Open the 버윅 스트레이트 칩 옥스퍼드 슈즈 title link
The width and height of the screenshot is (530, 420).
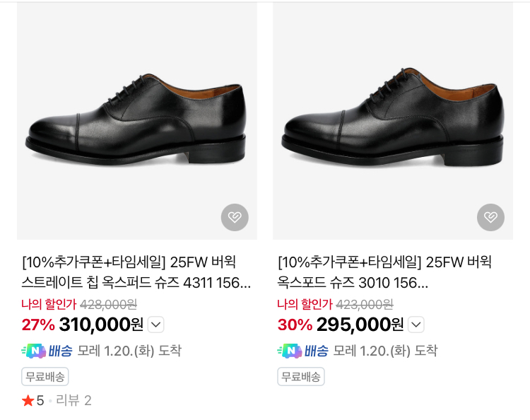pos(136,273)
